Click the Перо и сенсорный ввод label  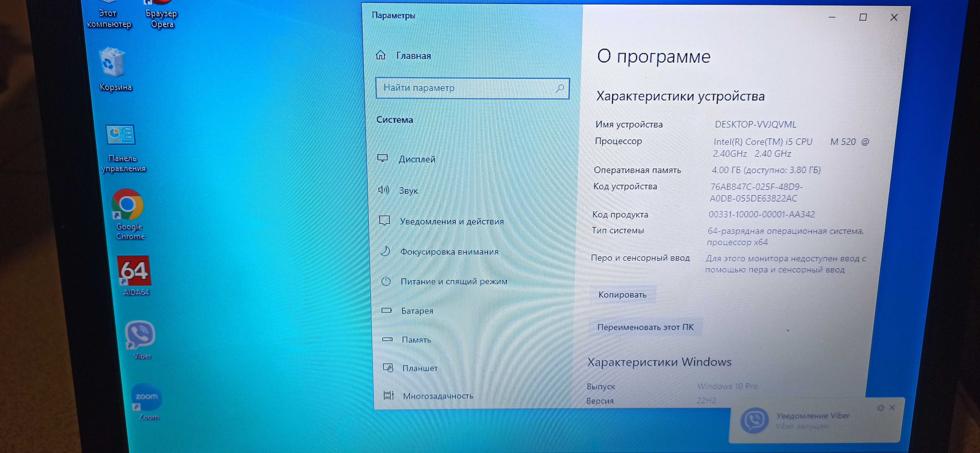(640, 258)
